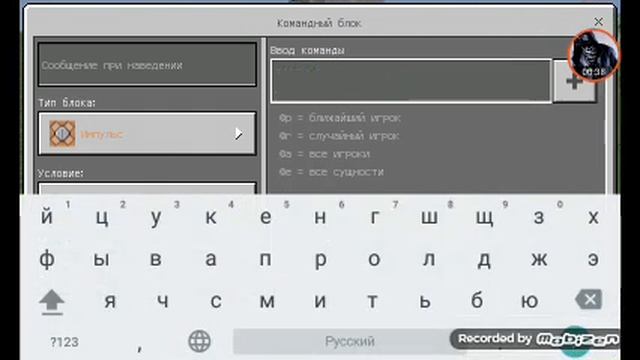Tap the а key

pos(211,259)
